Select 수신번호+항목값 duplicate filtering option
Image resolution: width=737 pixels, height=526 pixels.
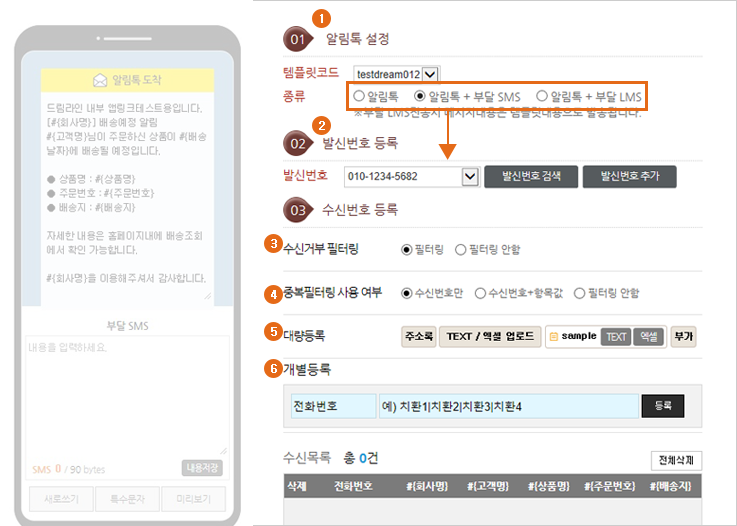point(481,293)
